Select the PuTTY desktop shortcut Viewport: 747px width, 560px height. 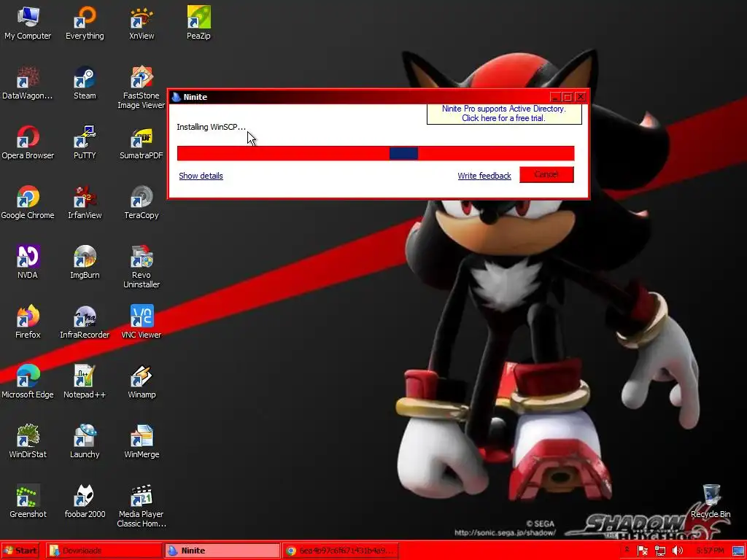[85, 143]
